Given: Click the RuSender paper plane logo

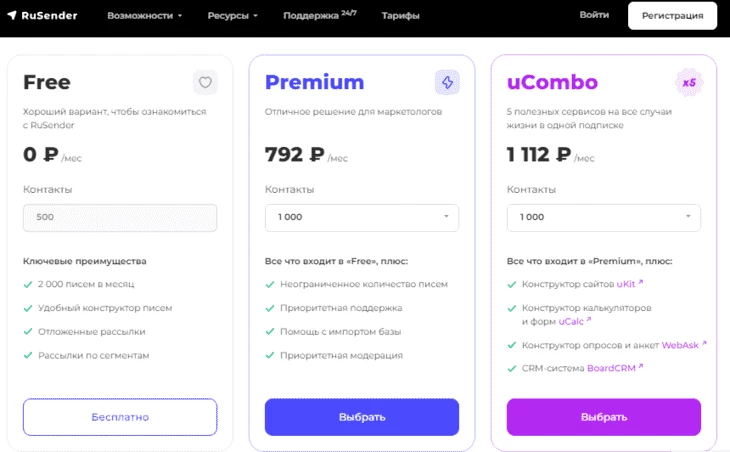Looking at the screenshot, I should [12, 15].
